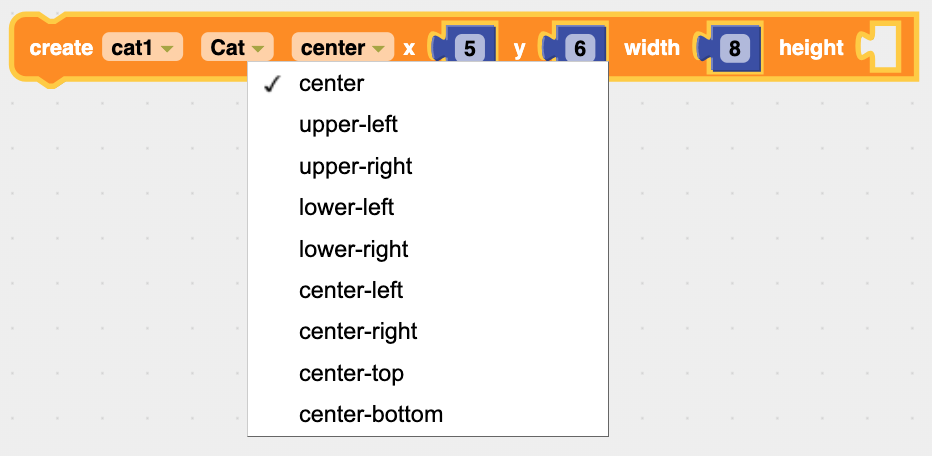Click the width value field showing 8
This screenshot has width=932, height=456.
pyautogui.click(x=734, y=48)
